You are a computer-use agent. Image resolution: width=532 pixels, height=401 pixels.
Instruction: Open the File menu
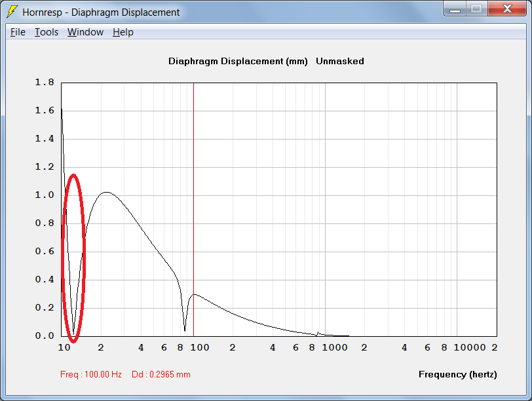pyautogui.click(x=18, y=32)
